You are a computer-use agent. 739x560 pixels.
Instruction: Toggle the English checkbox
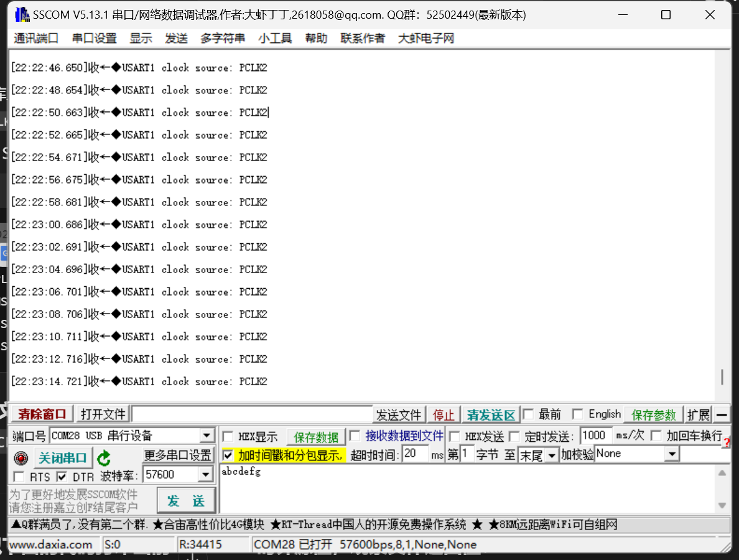pos(577,414)
